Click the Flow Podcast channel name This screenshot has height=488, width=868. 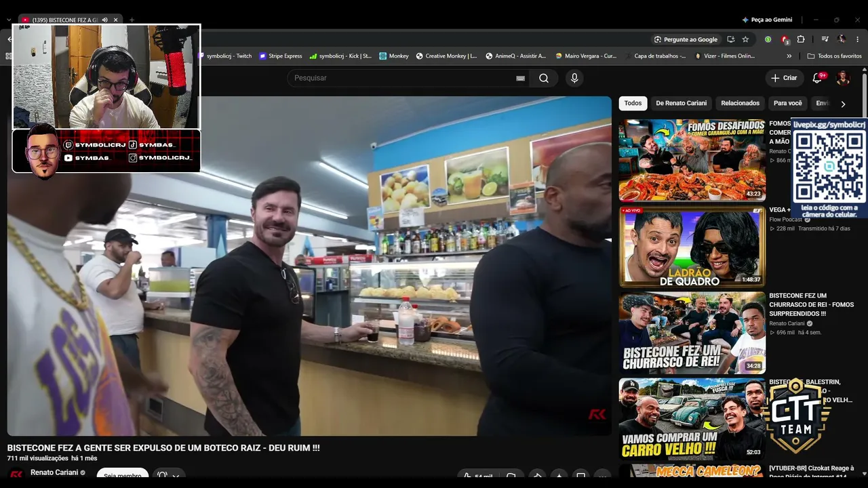coord(785,220)
